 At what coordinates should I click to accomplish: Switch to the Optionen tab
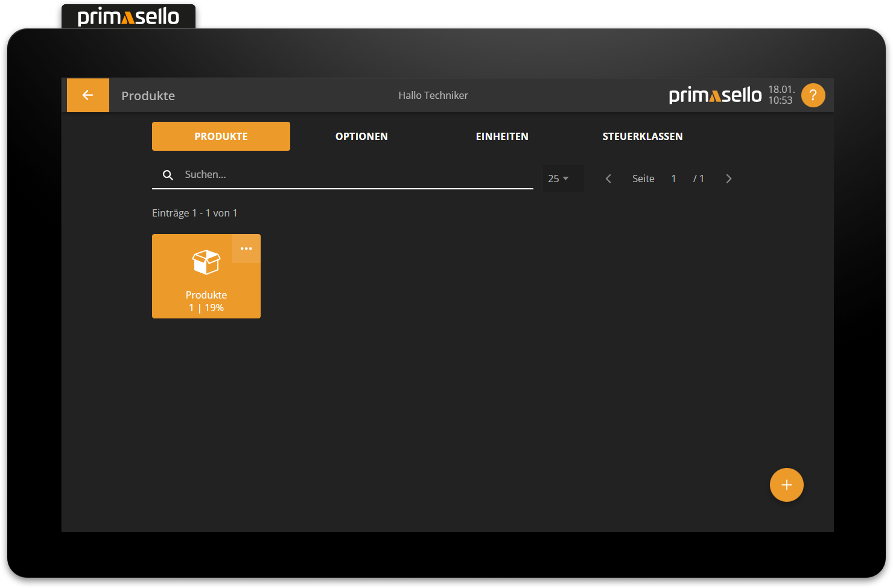click(361, 136)
